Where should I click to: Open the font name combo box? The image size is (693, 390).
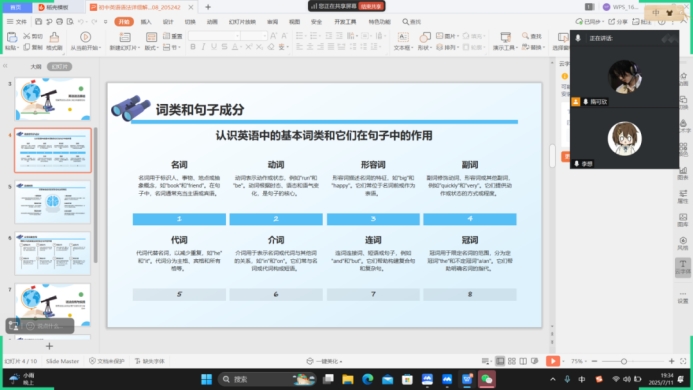tap(214, 36)
